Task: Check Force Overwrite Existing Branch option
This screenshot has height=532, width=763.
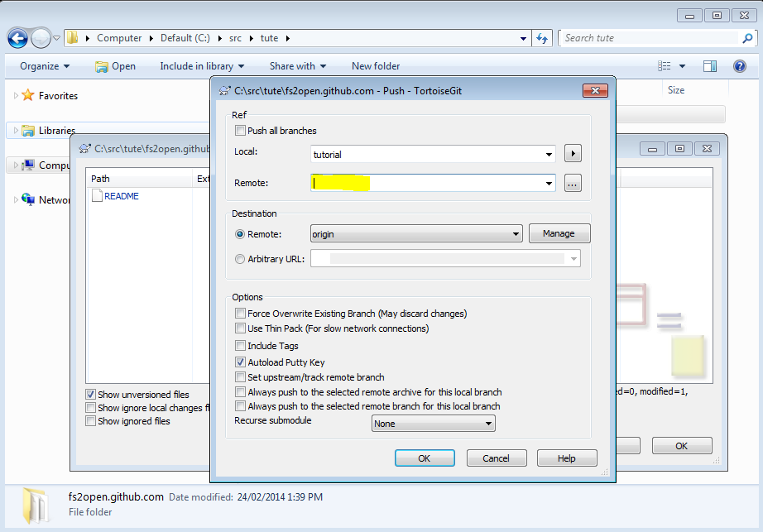Action: point(241,314)
